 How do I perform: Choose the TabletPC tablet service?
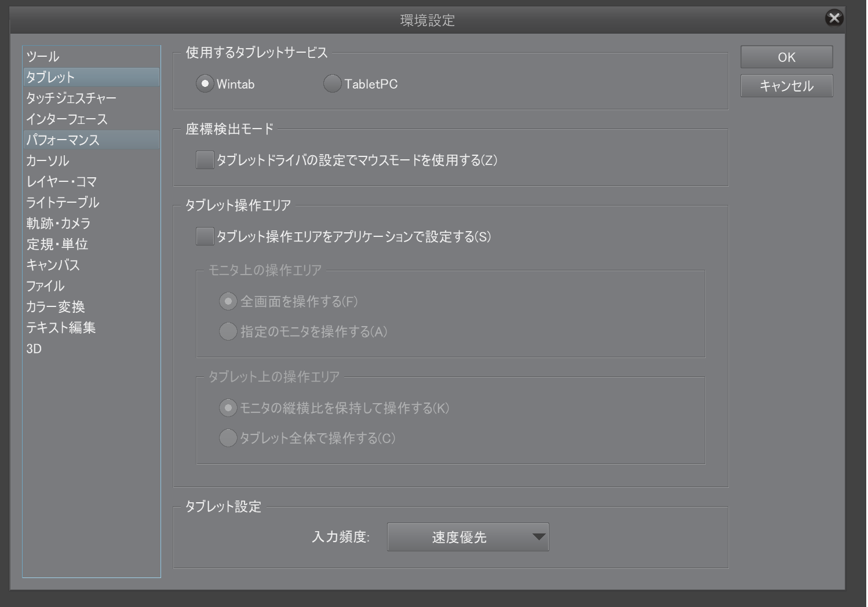click(332, 84)
